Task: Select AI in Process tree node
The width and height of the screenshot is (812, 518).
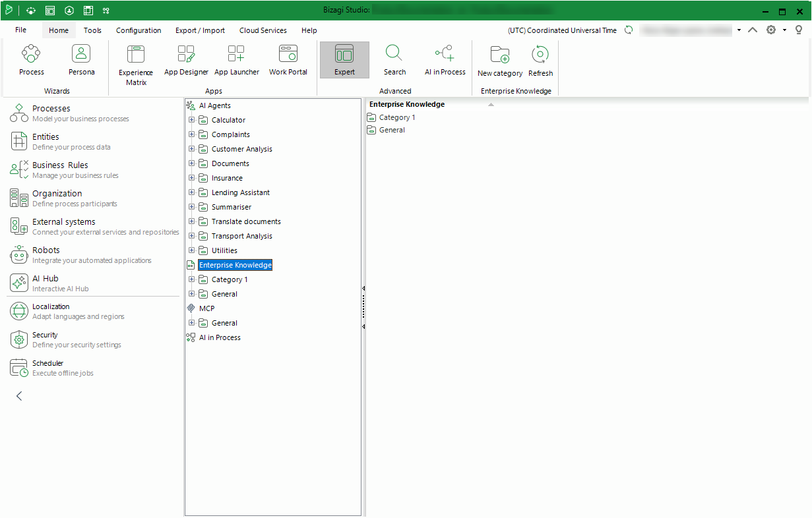Action: [220, 337]
